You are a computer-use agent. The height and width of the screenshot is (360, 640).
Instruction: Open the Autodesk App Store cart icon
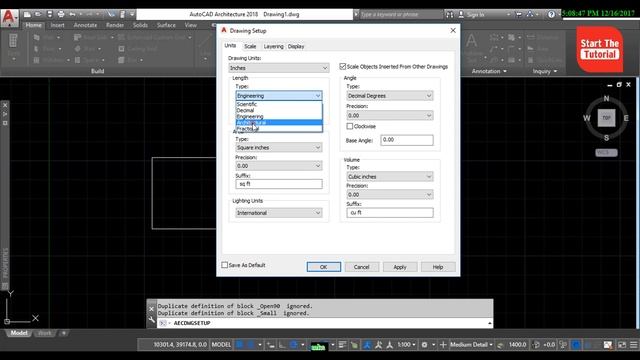point(519,14)
